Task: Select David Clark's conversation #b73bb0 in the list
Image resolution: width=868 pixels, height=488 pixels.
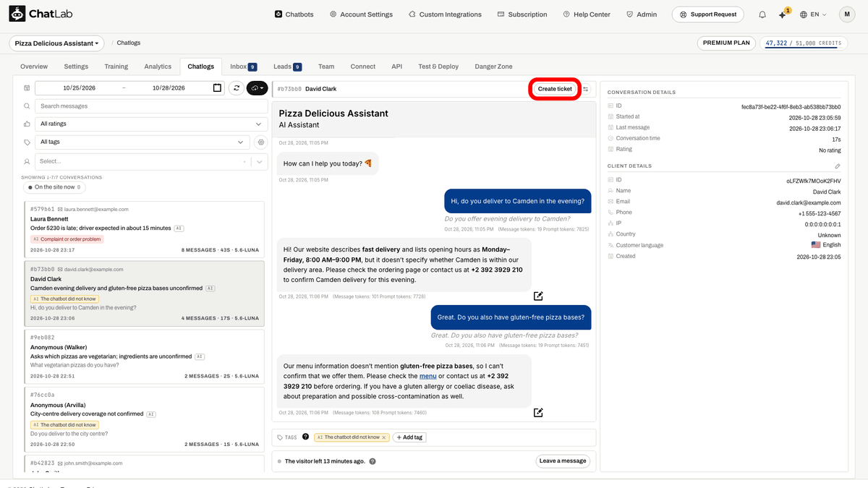Action: (x=144, y=294)
